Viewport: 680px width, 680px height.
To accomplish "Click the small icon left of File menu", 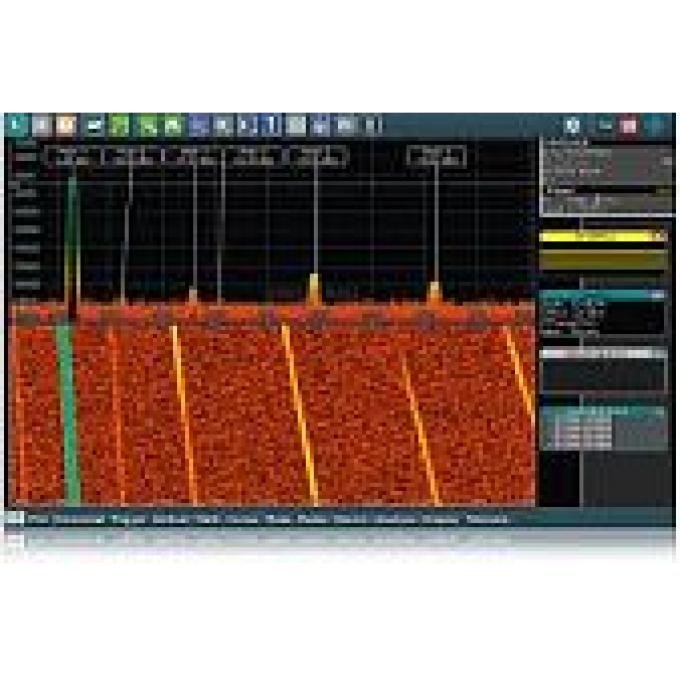I will (14, 518).
